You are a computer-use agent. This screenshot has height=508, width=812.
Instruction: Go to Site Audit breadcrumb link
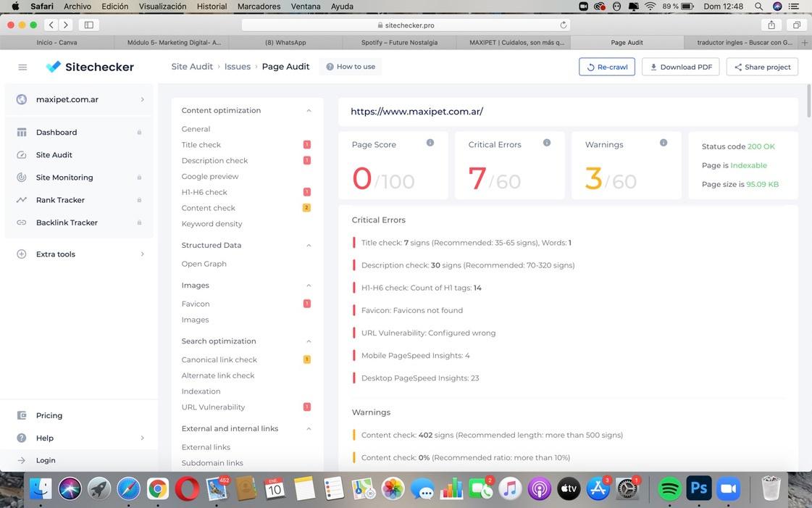click(x=192, y=66)
